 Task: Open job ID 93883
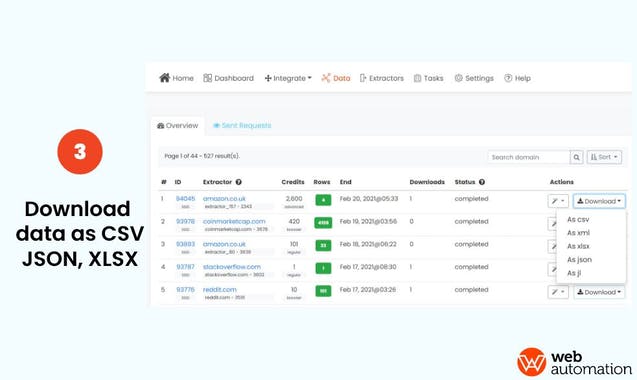pyautogui.click(x=185, y=244)
